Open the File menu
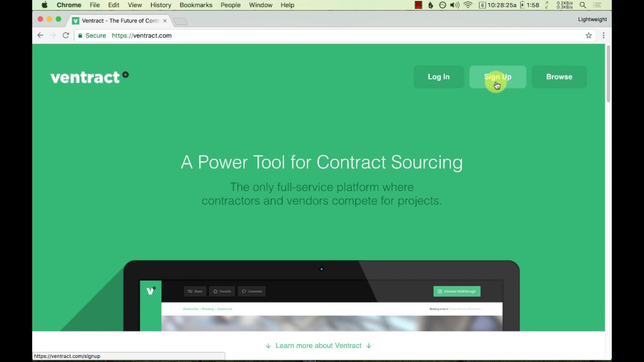Screen dimensions: 644x362 (95, 5)
